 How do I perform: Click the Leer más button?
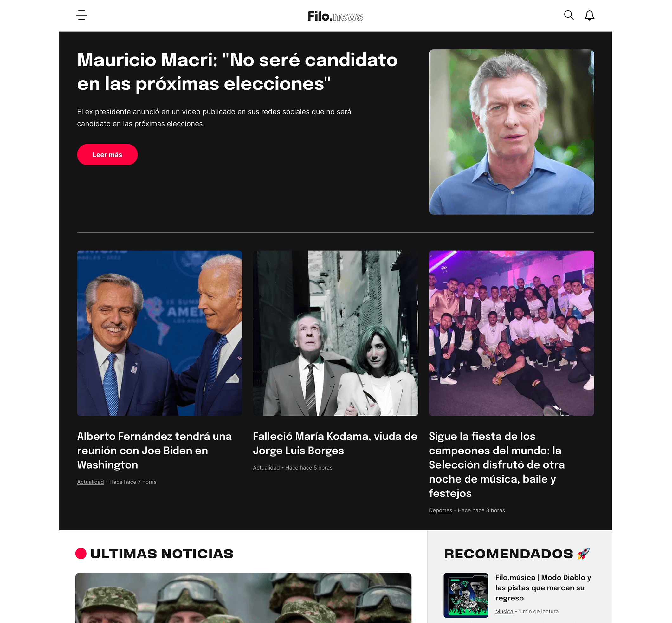coord(107,155)
